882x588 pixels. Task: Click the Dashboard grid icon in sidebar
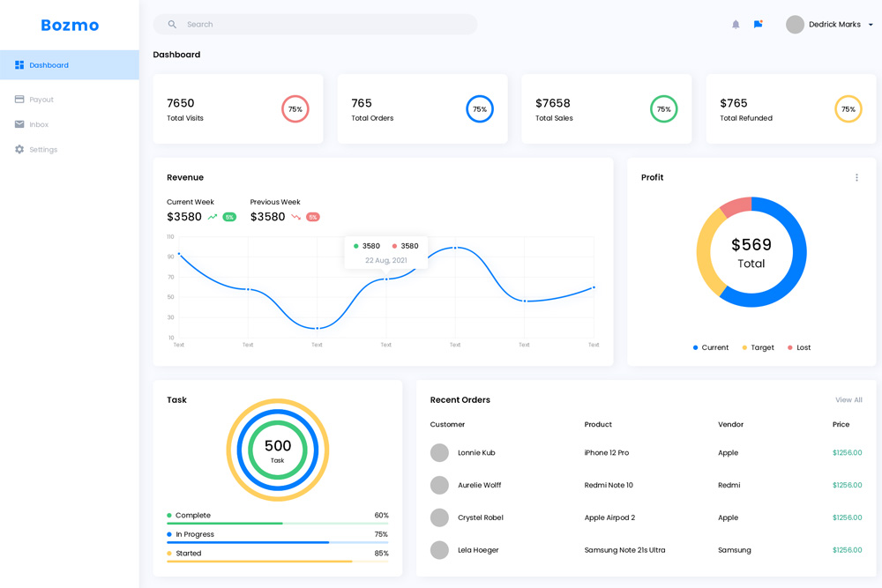pos(19,65)
